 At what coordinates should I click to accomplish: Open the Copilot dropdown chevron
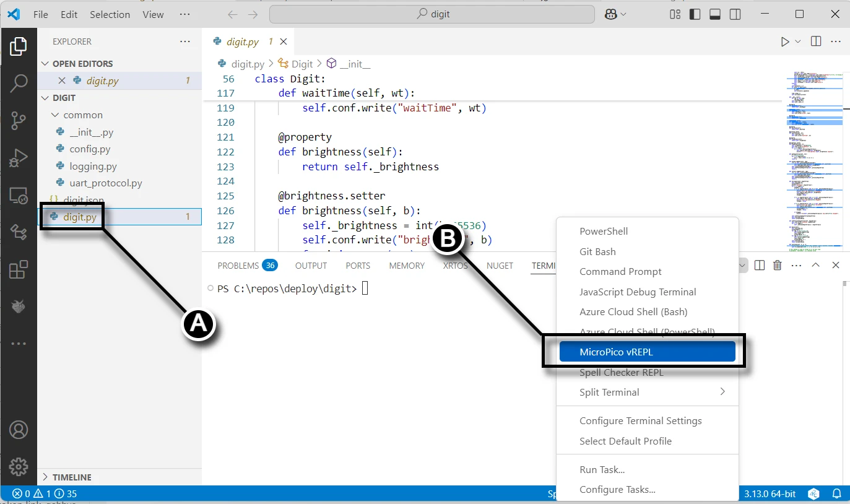[623, 14]
